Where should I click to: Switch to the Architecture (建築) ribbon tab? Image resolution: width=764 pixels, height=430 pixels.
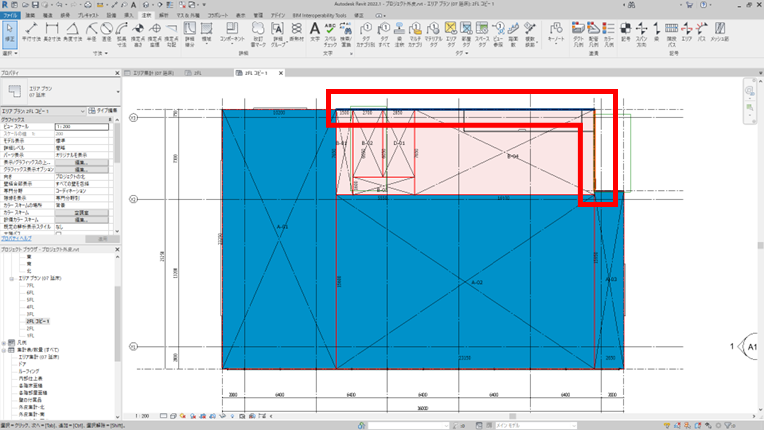pyautogui.click(x=30, y=16)
